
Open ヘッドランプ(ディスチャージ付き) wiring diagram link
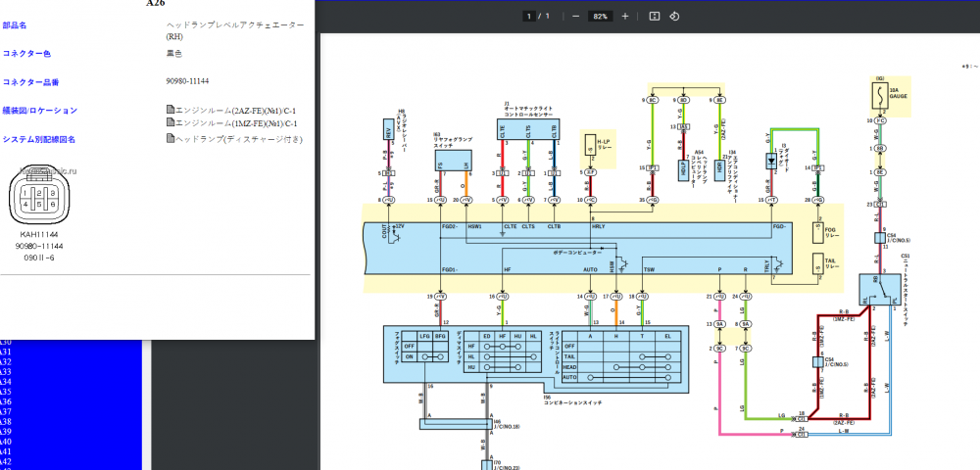(238, 139)
